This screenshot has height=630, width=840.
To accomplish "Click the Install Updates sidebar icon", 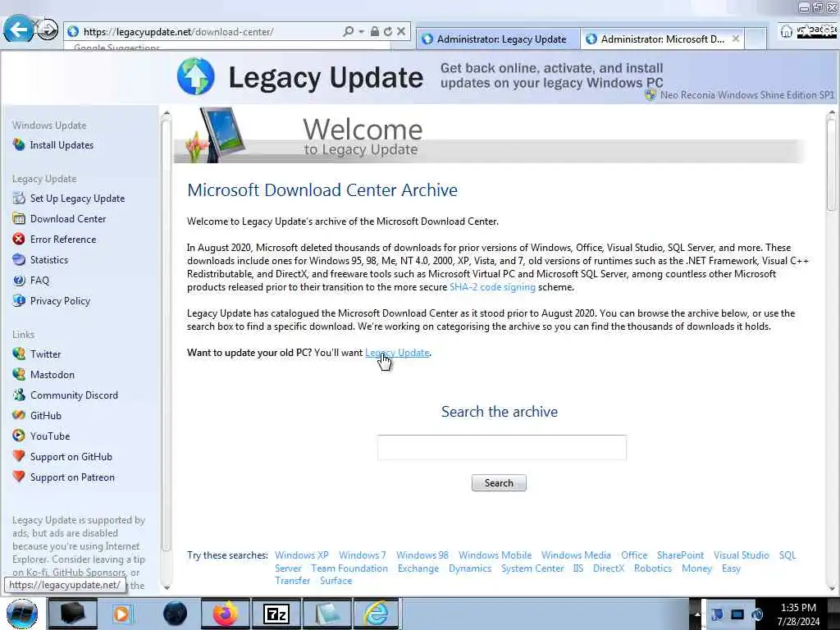I will pyautogui.click(x=19, y=144).
